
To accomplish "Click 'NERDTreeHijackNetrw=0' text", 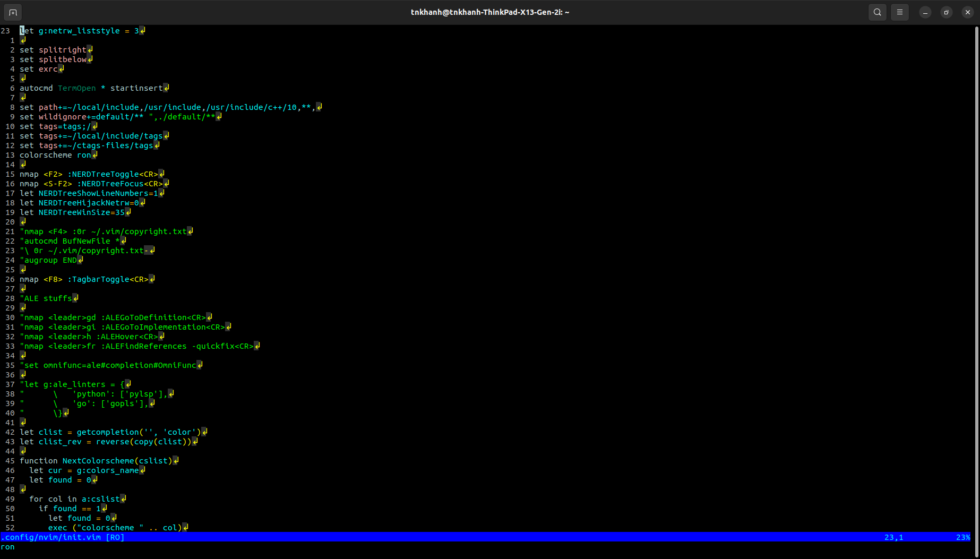I will tap(89, 203).
